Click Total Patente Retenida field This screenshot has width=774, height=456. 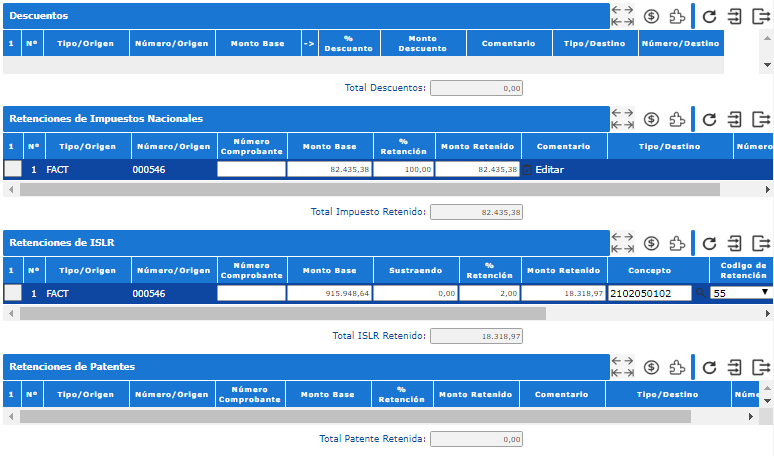476,439
